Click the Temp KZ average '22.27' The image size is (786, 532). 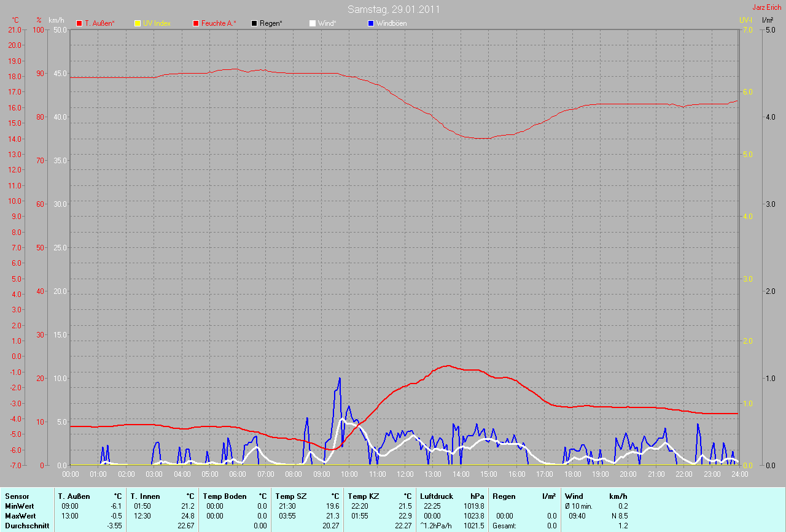[404, 526]
